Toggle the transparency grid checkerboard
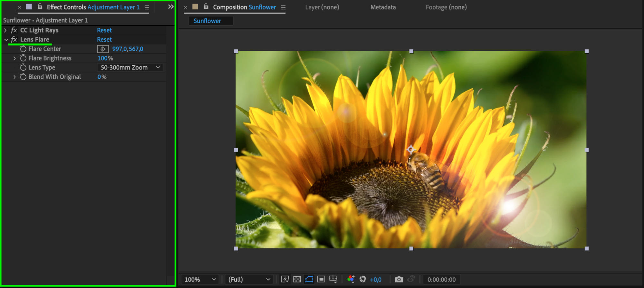Screen dimensions: 644x288 coord(297,279)
